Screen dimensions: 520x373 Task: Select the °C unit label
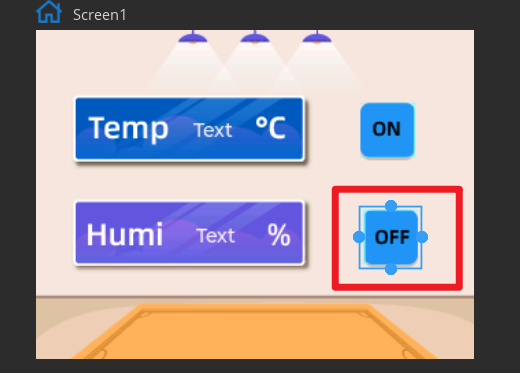271,128
